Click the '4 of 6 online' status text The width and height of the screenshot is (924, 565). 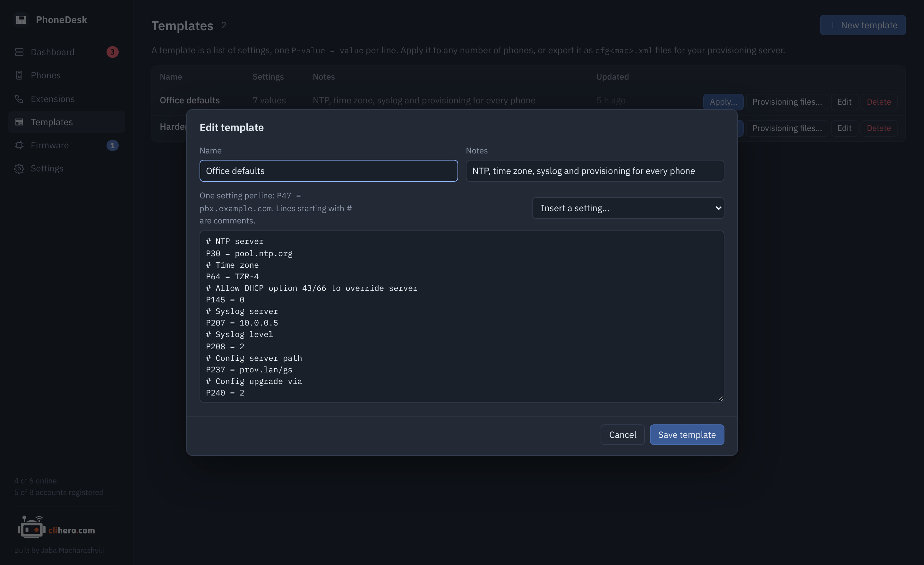click(36, 481)
